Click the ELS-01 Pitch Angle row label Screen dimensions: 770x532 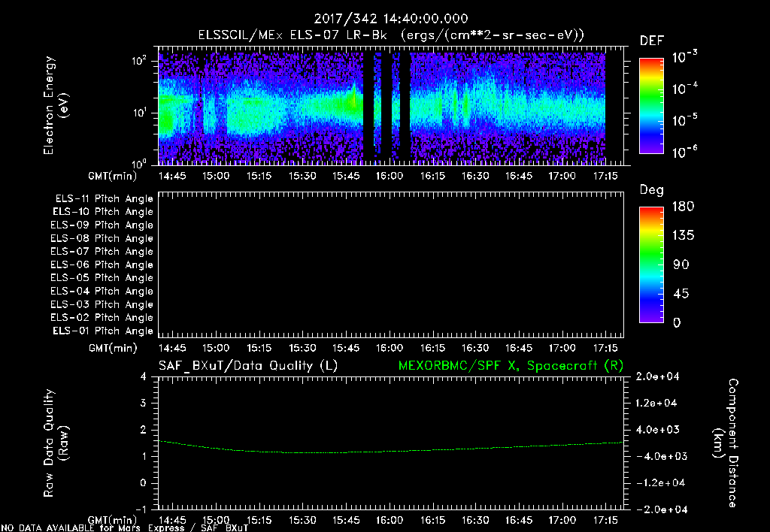click(103, 331)
